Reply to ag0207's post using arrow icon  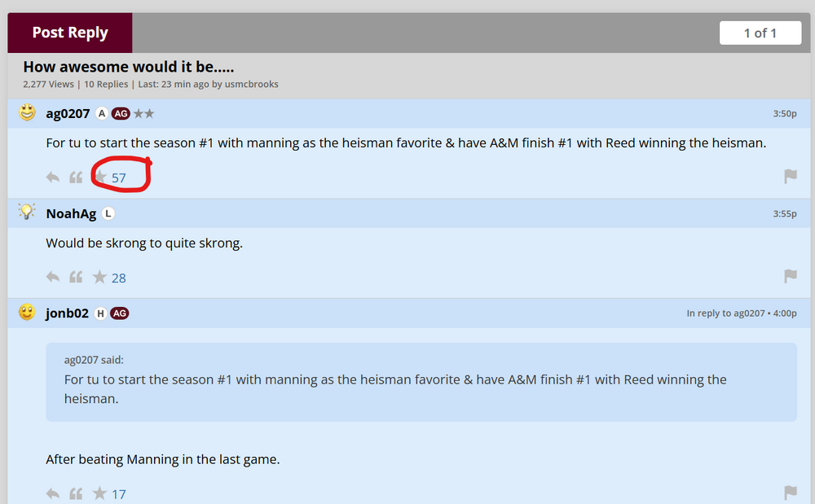53,177
